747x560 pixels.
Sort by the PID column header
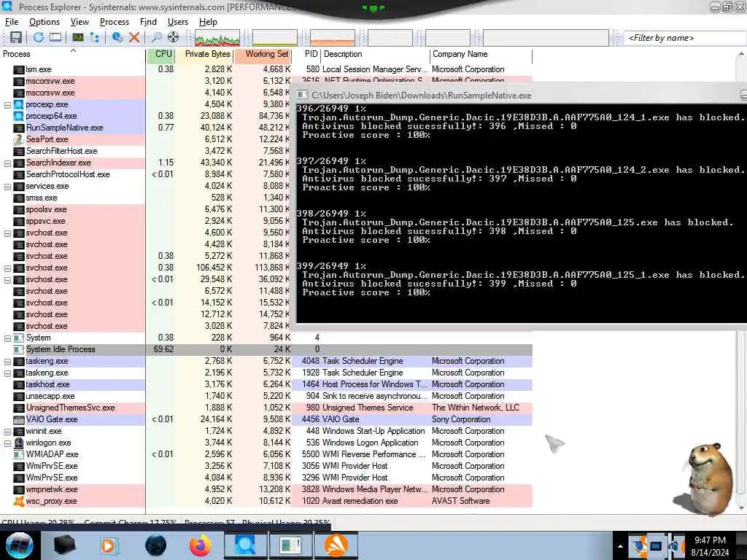pyautogui.click(x=307, y=54)
